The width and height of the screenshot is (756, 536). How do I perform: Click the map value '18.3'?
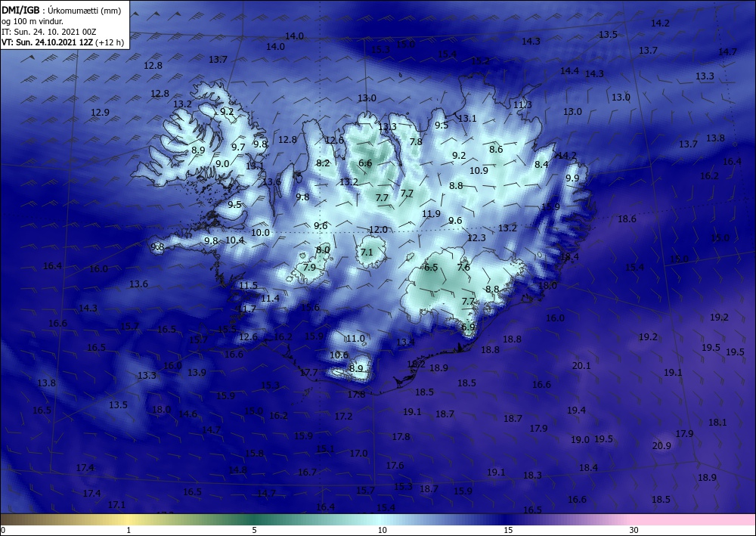[x=532, y=476]
